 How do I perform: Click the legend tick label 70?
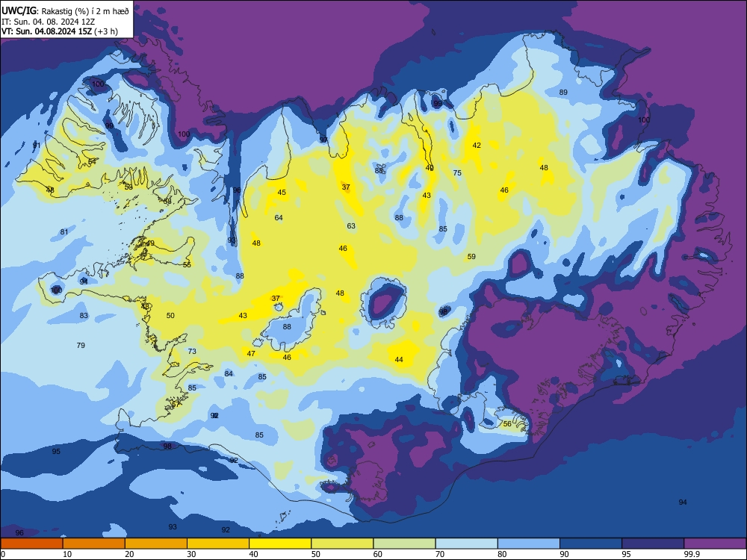point(440,554)
